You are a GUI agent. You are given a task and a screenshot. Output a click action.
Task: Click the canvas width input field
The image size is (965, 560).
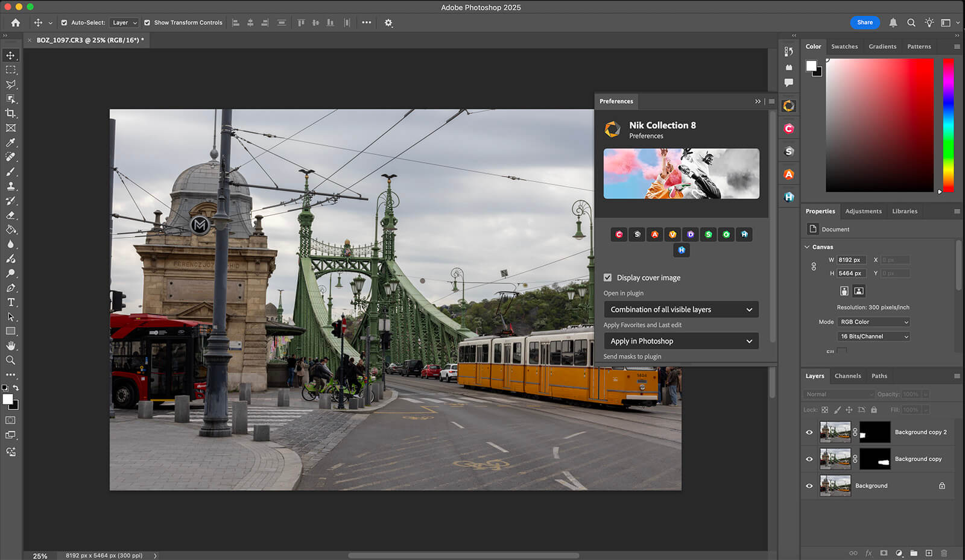(851, 260)
